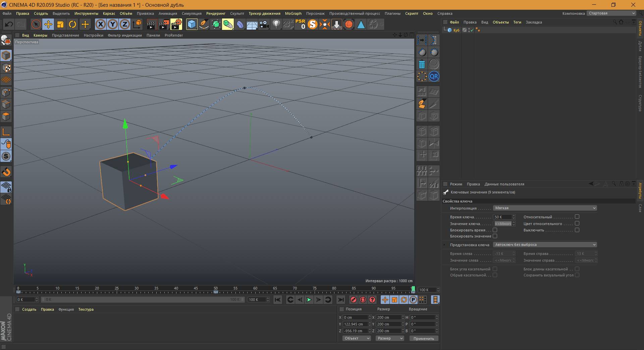Check the Относительный checkbox
This screenshot has height=350, width=644.
tap(577, 217)
